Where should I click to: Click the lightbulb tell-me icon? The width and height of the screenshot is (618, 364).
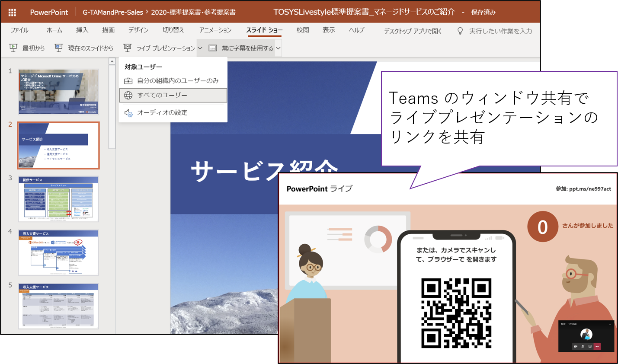tap(460, 31)
